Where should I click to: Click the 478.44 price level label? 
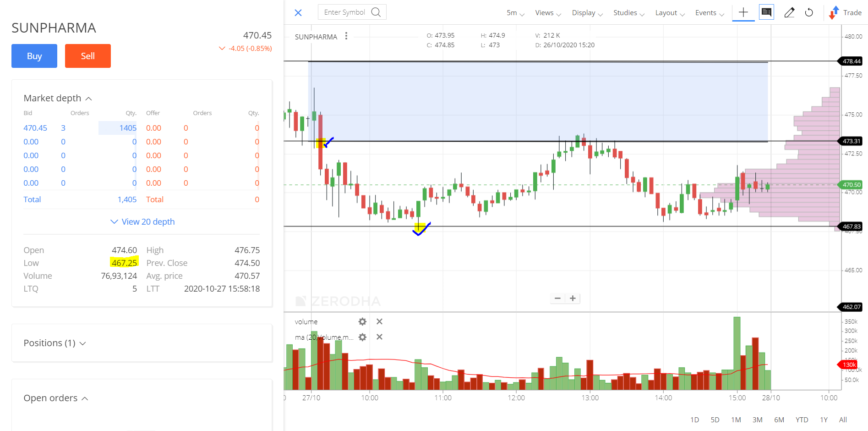click(x=850, y=61)
